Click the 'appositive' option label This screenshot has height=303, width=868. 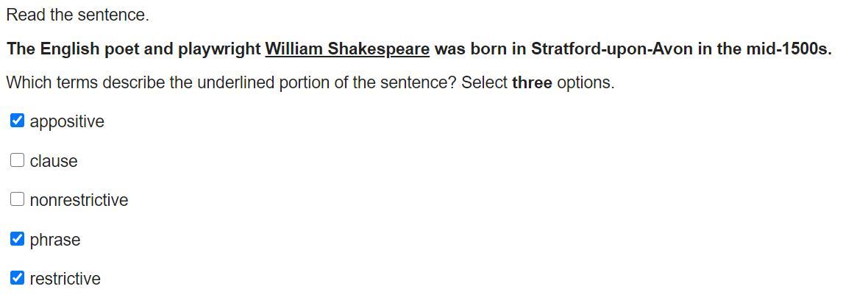67,121
